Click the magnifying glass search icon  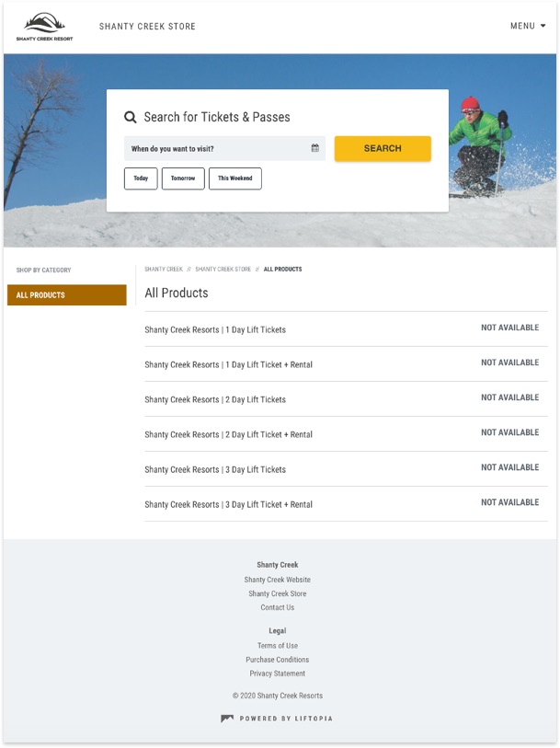(x=130, y=117)
